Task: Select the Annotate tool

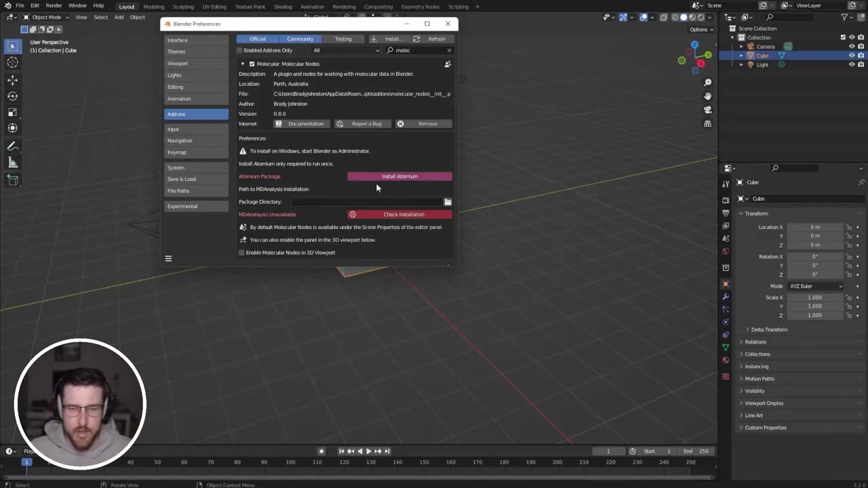Action: (12, 146)
